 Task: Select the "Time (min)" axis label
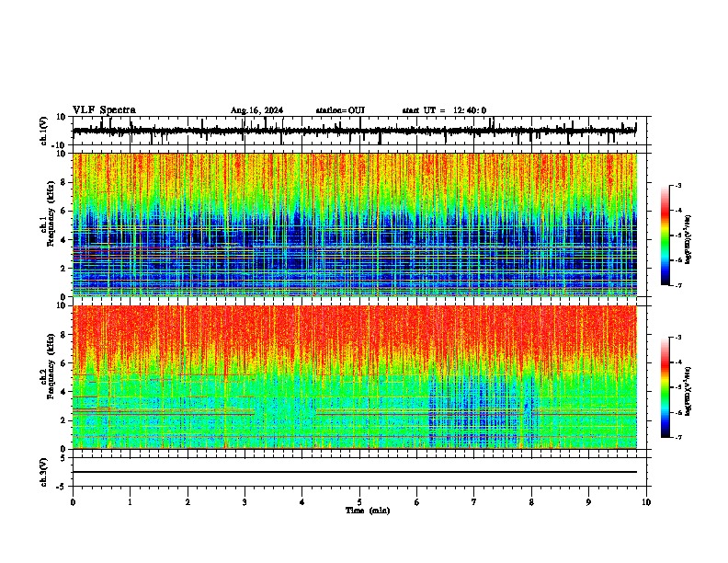click(368, 511)
